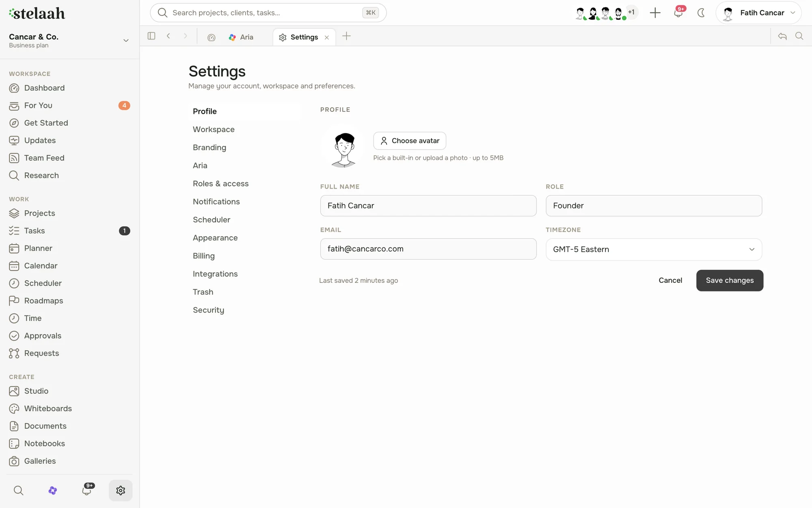Viewport: 812px width, 508px height.
Task: Open Research in the sidebar
Action: (69, 175)
